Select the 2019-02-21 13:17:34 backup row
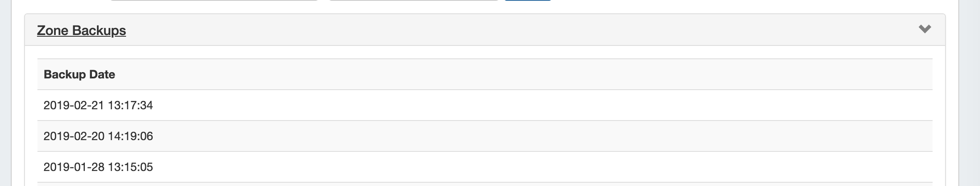 (98, 105)
